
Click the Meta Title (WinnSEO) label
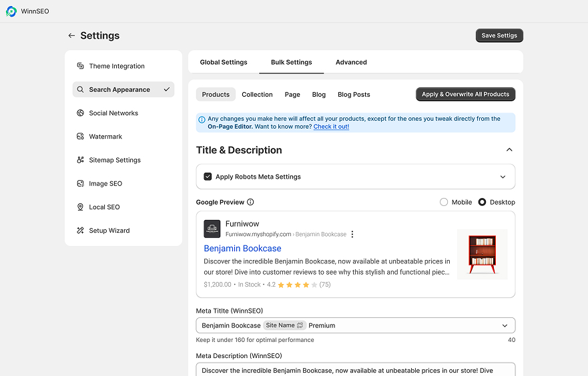point(230,311)
